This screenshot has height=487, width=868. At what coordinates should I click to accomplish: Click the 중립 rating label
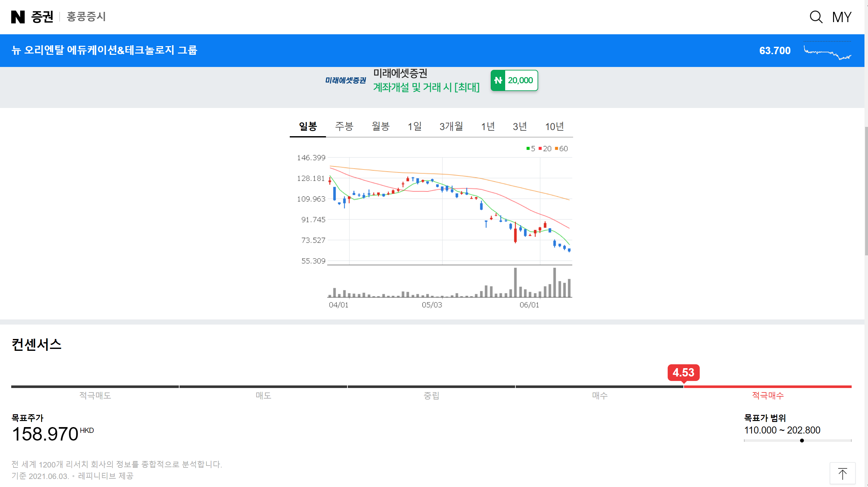pos(431,395)
